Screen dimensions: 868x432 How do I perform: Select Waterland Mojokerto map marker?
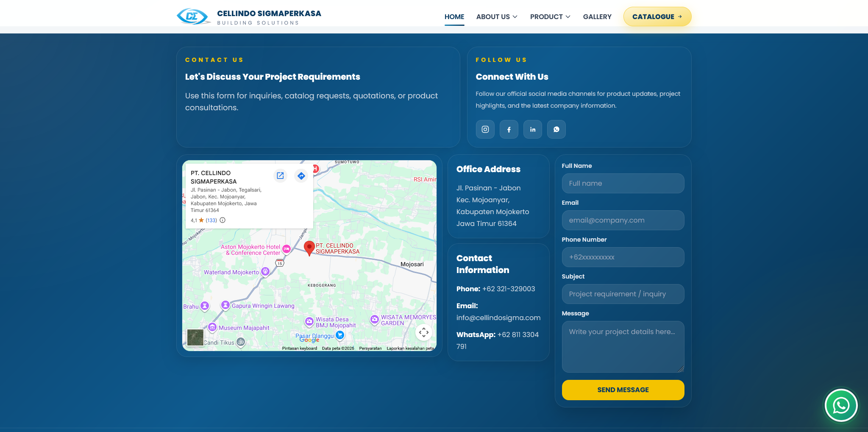pos(265,271)
